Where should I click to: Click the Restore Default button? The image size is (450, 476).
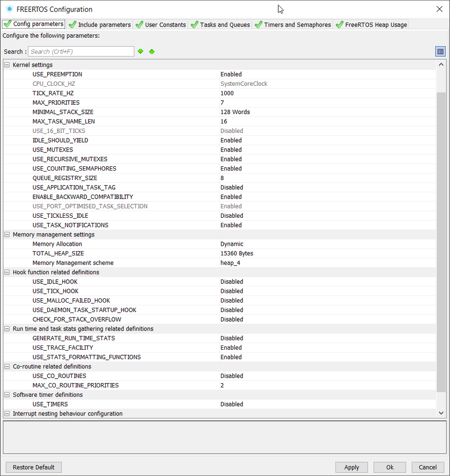coord(34,467)
